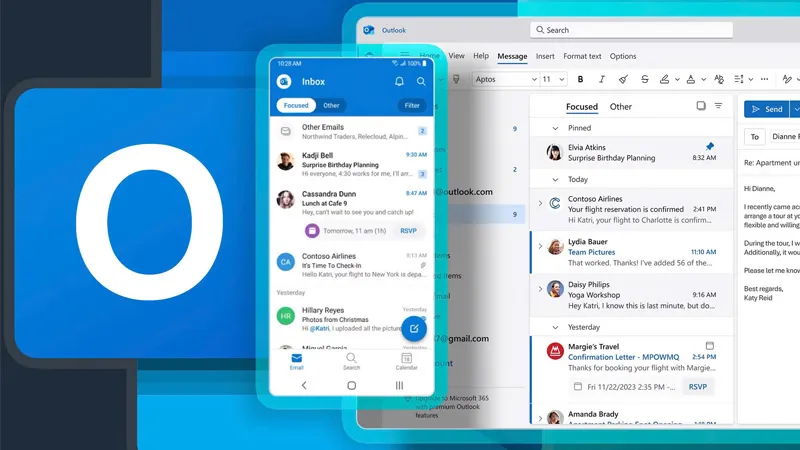Open Elvia Atkins Surprise Birthday Planning email

click(x=632, y=153)
